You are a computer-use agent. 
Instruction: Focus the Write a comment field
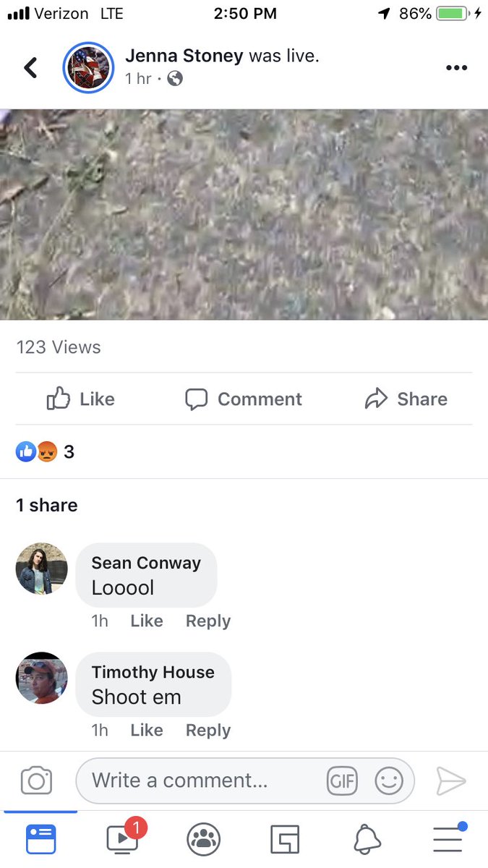click(x=245, y=780)
